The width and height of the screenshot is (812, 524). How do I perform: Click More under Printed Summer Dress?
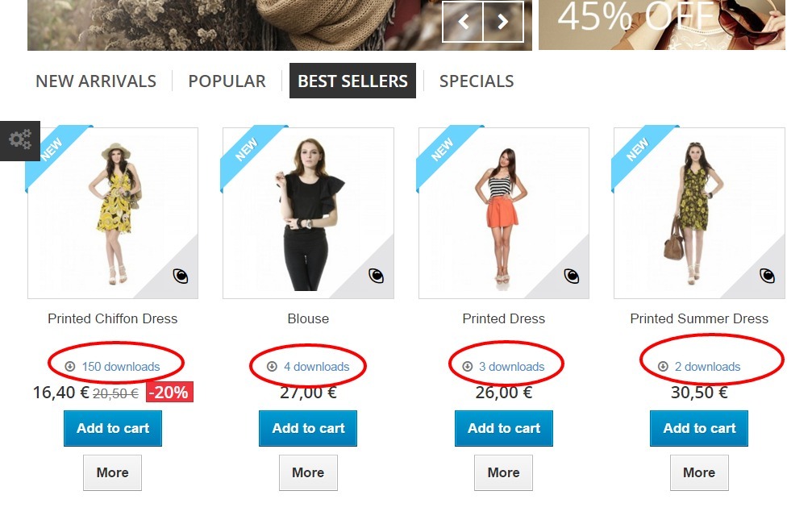click(x=699, y=472)
